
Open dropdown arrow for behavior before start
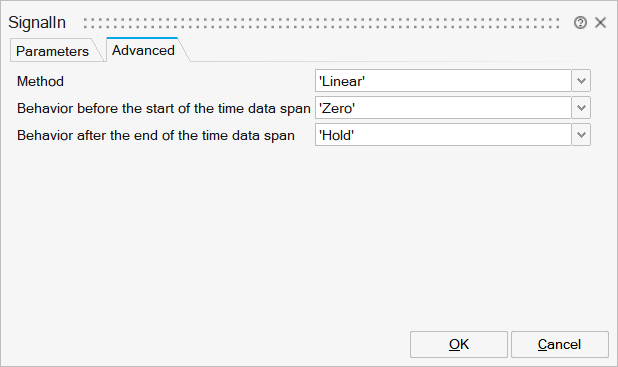pyautogui.click(x=581, y=108)
